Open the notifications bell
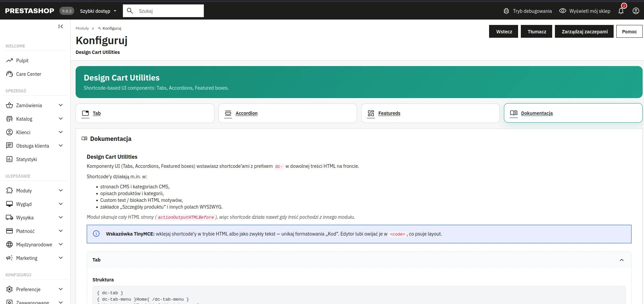This screenshot has height=304, width=644. pos(621,11)
